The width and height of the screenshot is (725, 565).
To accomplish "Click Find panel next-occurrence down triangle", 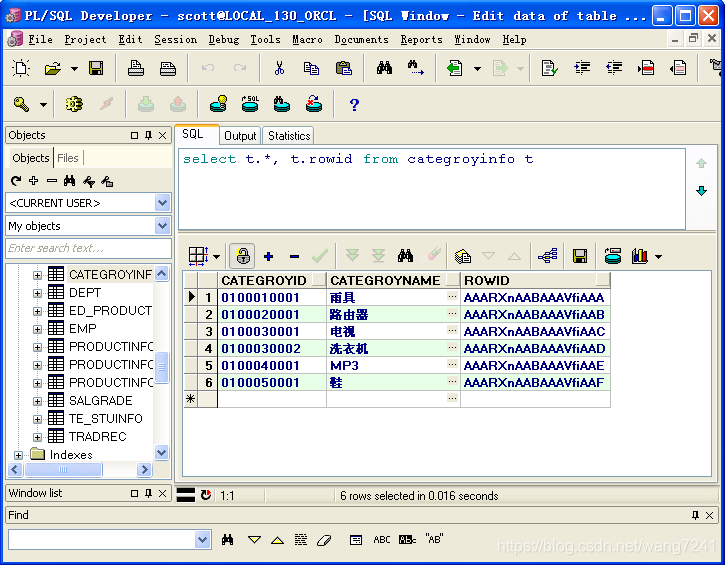I will click(254, 540).
